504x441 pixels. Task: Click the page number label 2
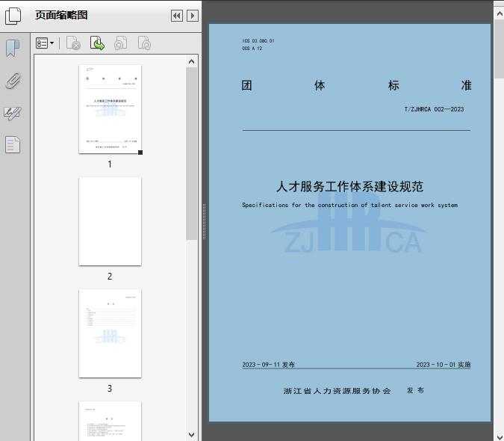110,277
